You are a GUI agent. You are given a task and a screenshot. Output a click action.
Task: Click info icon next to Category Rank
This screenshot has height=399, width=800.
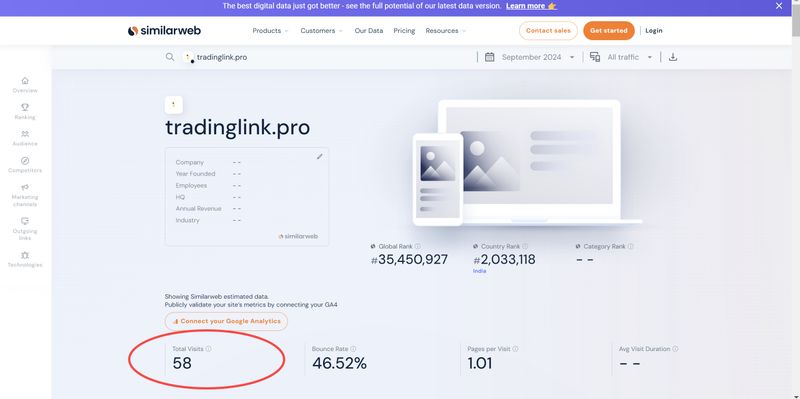point(631,246)
